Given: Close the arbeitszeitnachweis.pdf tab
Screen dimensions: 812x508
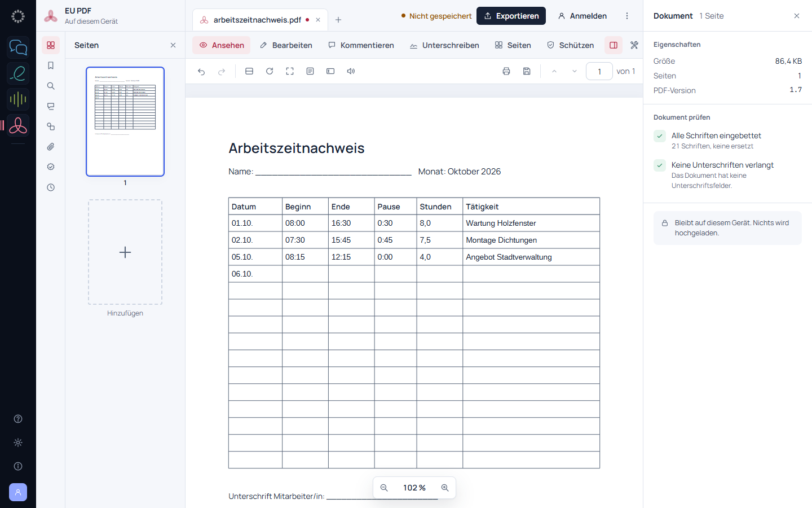Looking at the screenshot, I should tap(318, 20).
